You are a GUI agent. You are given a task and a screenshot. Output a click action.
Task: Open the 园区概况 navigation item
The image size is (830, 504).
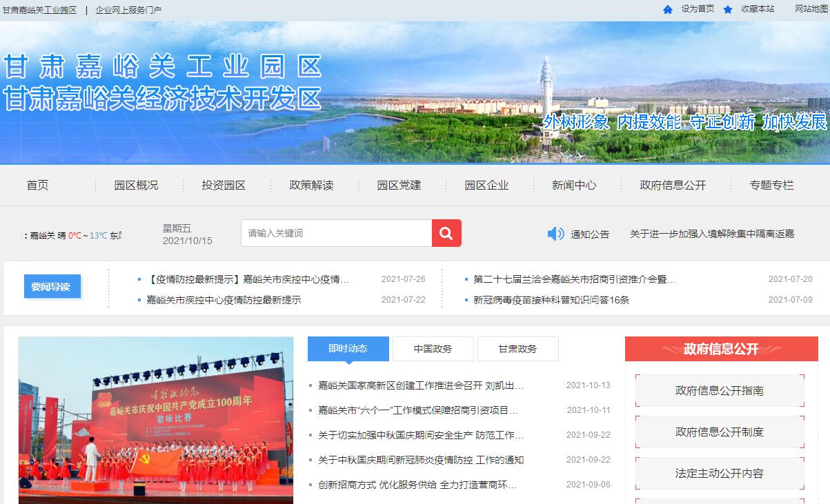(x=136, y=185)
